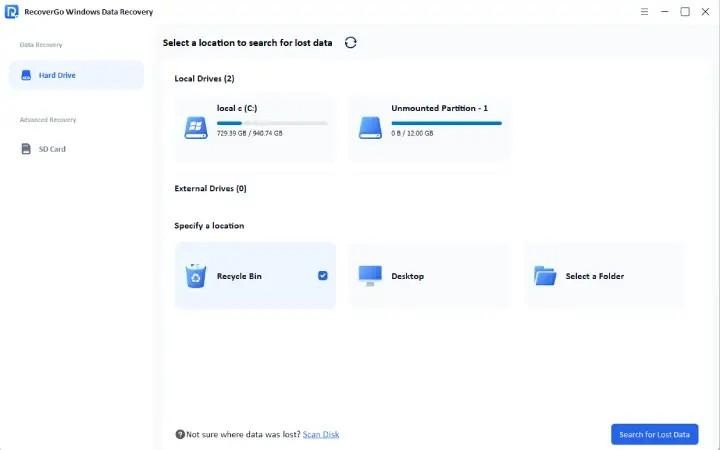Close the RecoverGo window
This screenshot has height=450, width=720.
(705, 11)
